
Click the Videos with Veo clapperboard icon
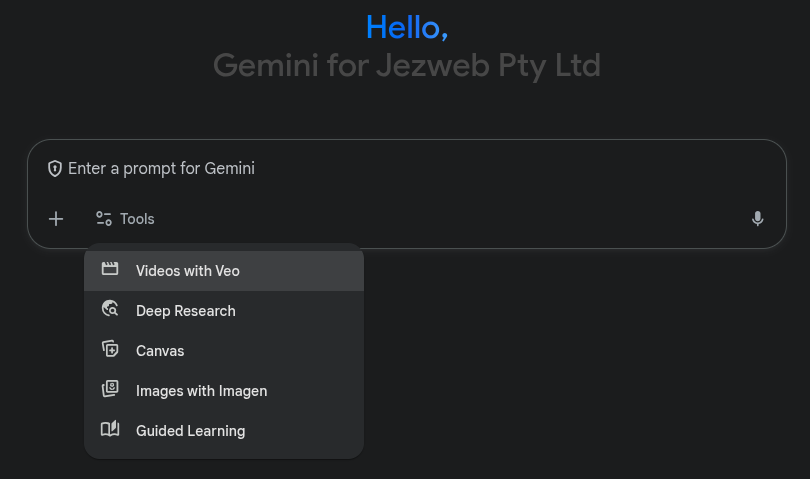tap(110, 270)
